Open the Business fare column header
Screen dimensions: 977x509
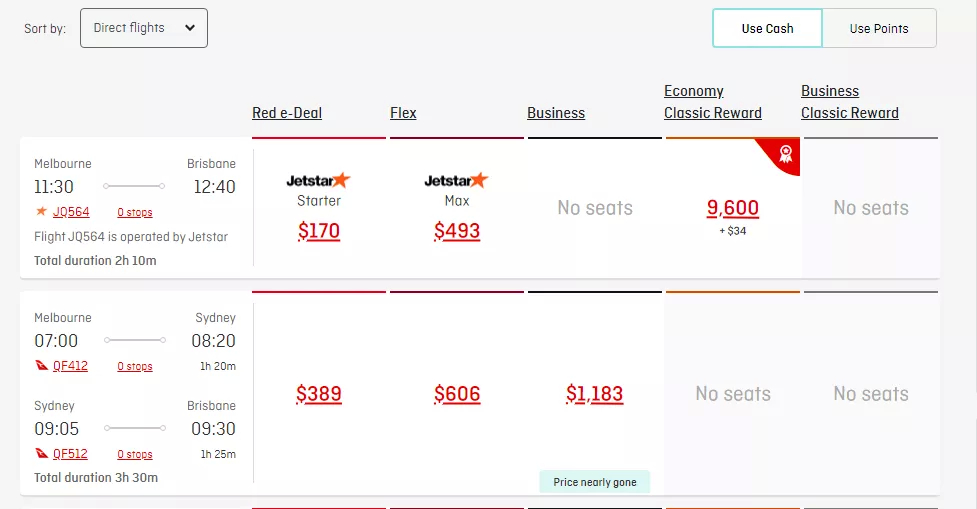coord(556,113)
